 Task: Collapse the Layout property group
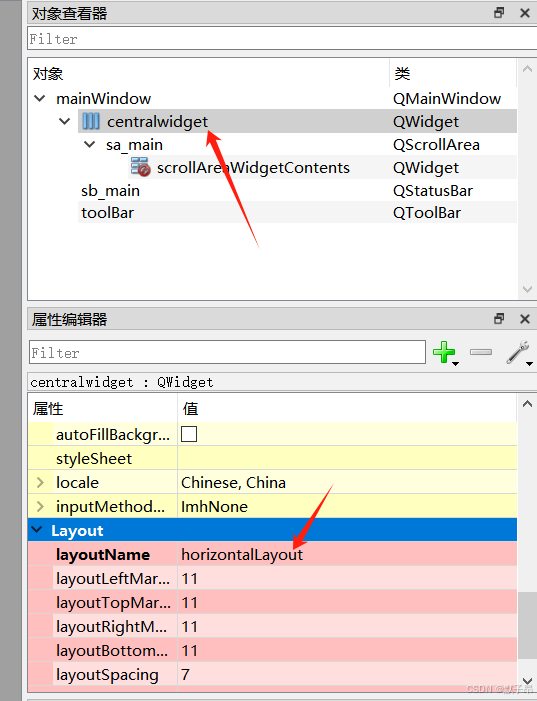point(37,530)
